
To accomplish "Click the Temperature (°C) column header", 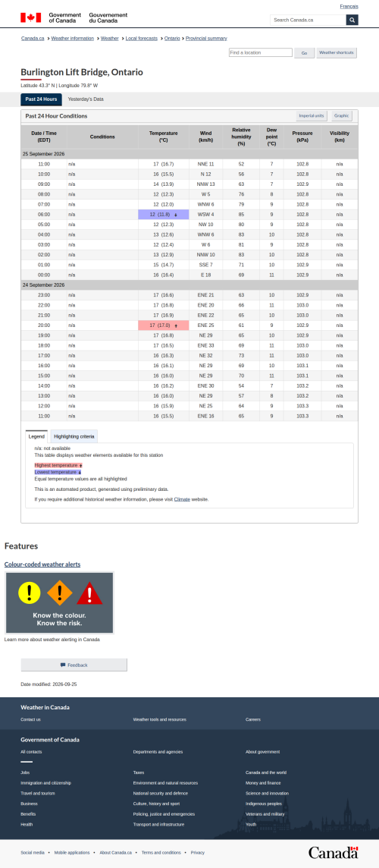I will pos(163,137).
